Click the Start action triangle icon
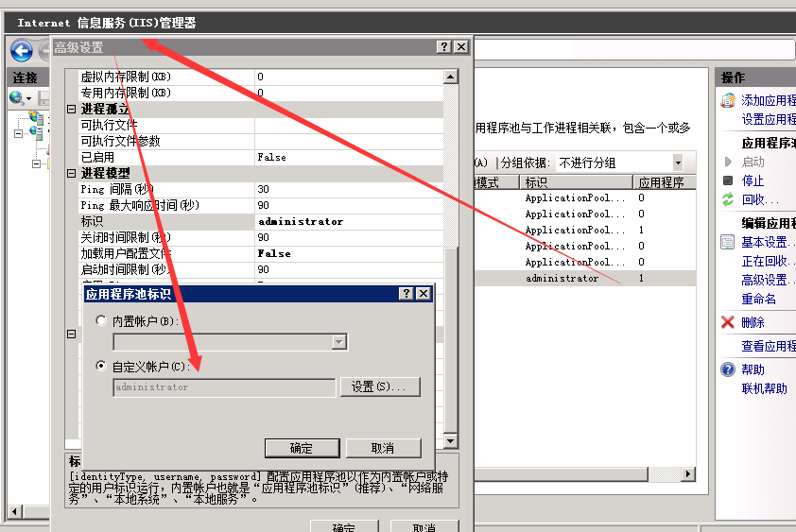Image resolution: width=796 pixels, height=532 pixels. 728,162
